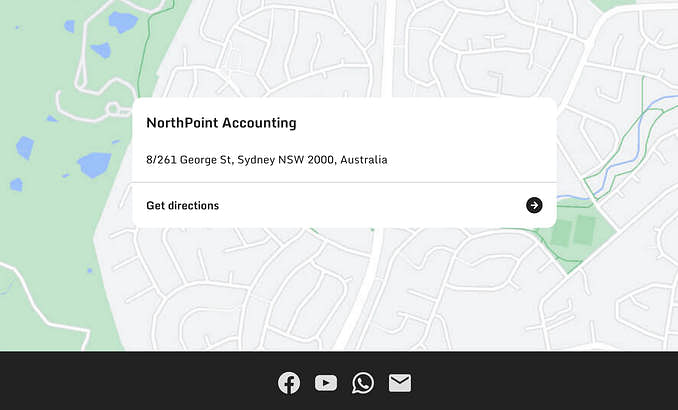Click the top-left blue pond near map edge
This screenshot has width=678, height=410.
pos(122,21)
